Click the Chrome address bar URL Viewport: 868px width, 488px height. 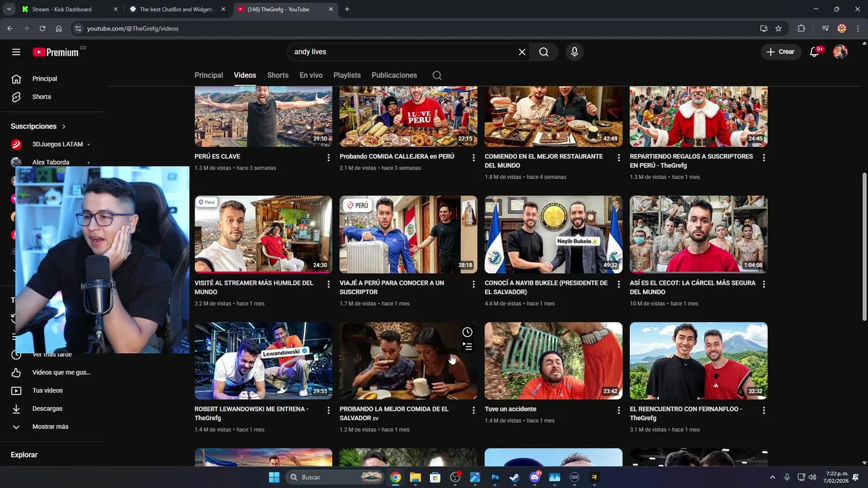pyautogui.click(x=133, y=28)
